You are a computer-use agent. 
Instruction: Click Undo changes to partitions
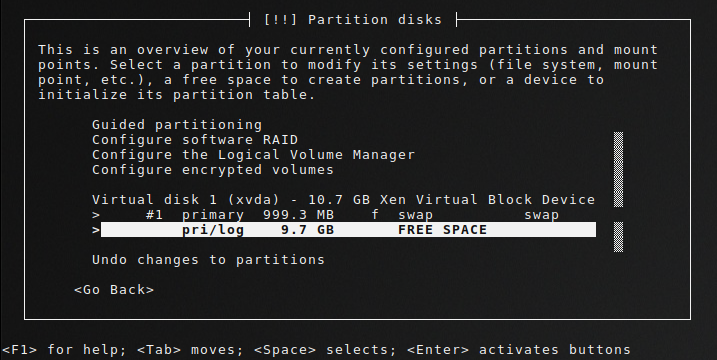click(208, 260)
